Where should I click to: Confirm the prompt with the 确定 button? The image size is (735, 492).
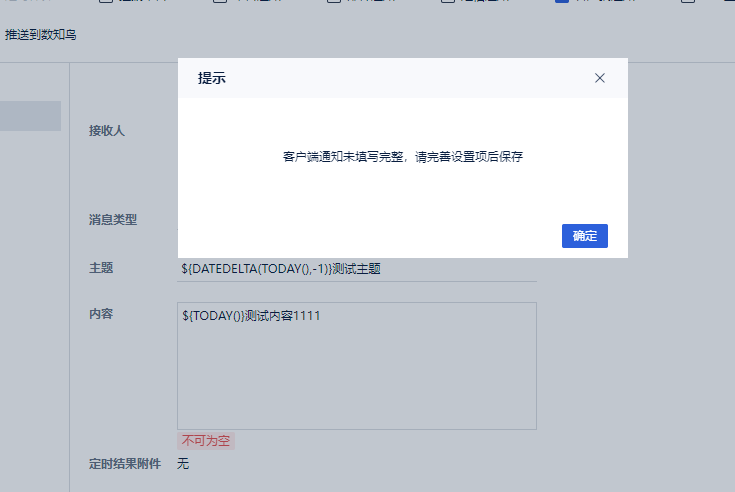585,236
